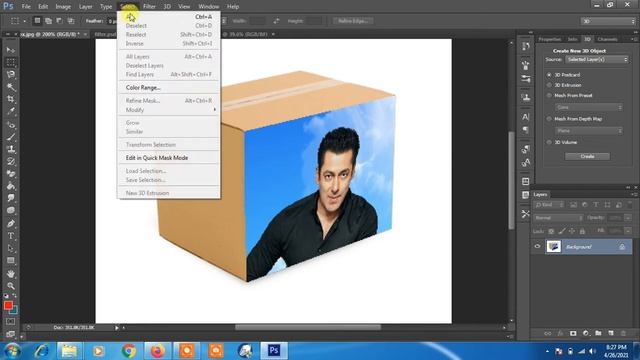The height and width of the screenshot is (360, 640).
Task: Expand the Modify submenu
Action: pyautogui.click(x=168, y=110)
